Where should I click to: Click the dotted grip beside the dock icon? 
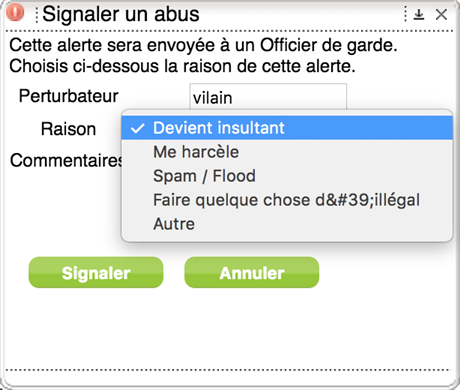click(405, 14)
